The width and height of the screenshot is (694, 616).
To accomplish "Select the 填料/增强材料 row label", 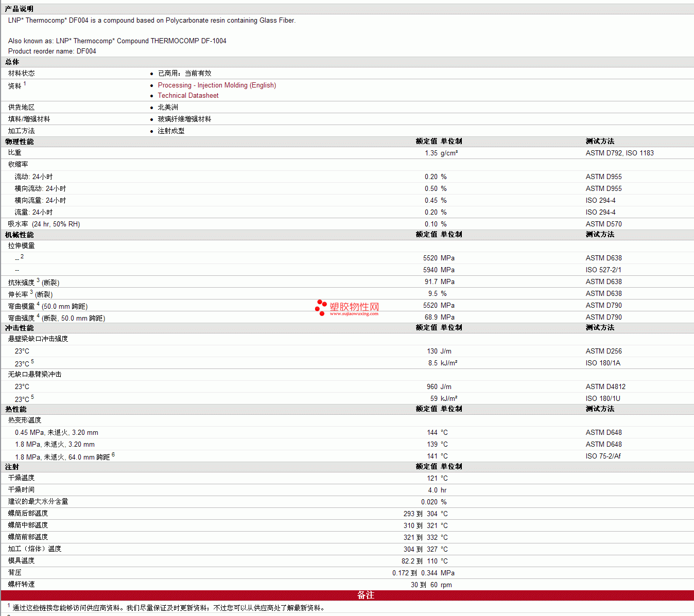I will coord(29,119).
